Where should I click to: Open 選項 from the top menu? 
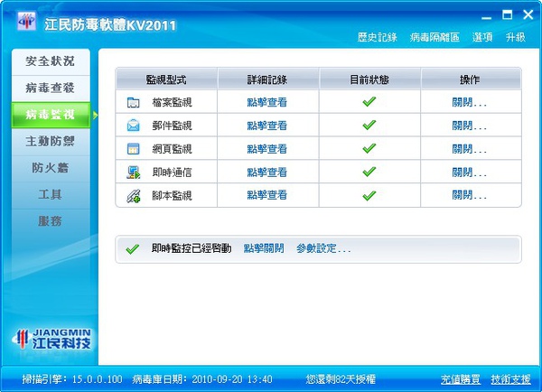pyautogui.click(x=482, y=37)
